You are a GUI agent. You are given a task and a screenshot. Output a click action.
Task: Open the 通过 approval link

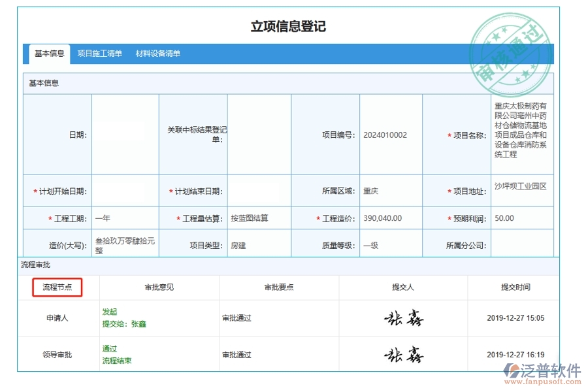pos(108,348)
